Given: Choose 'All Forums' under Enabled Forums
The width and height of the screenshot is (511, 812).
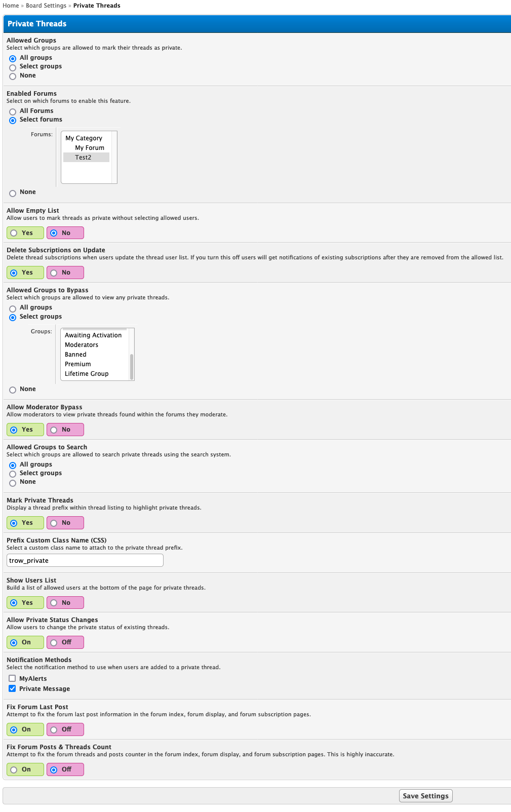Looking at the screenshot, I should pos(13,111).
